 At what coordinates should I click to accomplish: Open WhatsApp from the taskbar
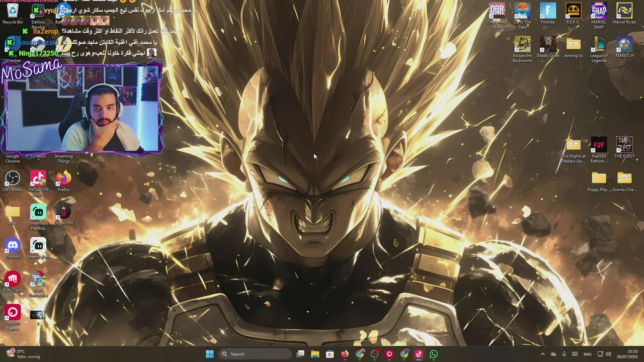434,354
